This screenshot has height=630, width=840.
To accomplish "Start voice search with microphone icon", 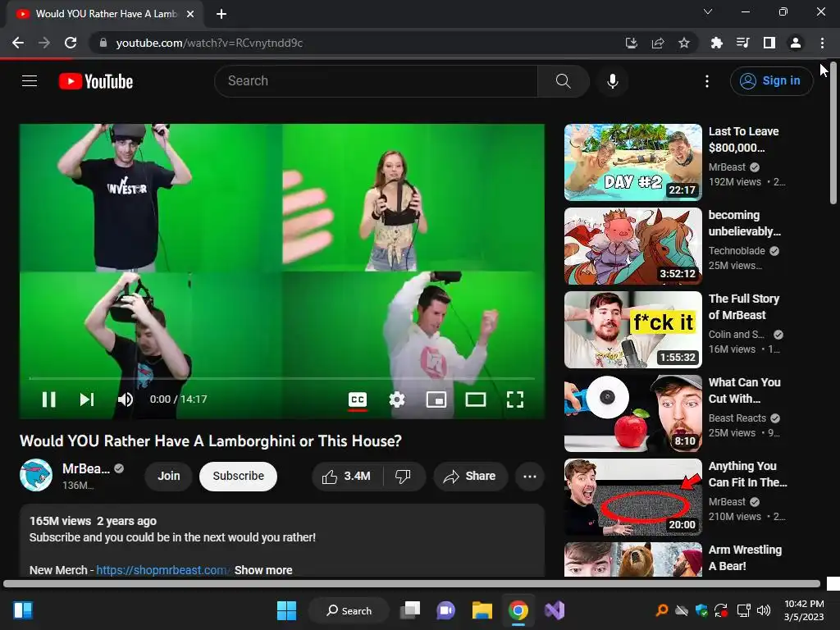I will pos(612,81).
